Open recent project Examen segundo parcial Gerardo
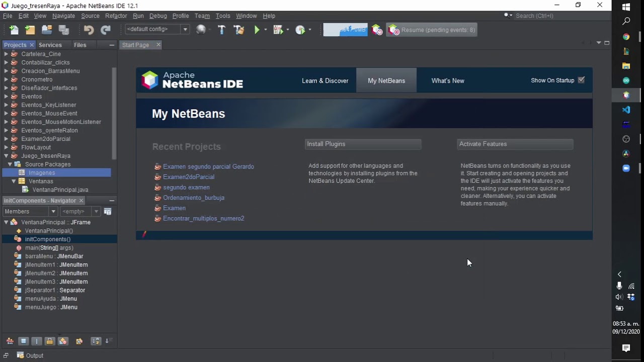This screenshot has height=362, width=644. pos(208,166)
